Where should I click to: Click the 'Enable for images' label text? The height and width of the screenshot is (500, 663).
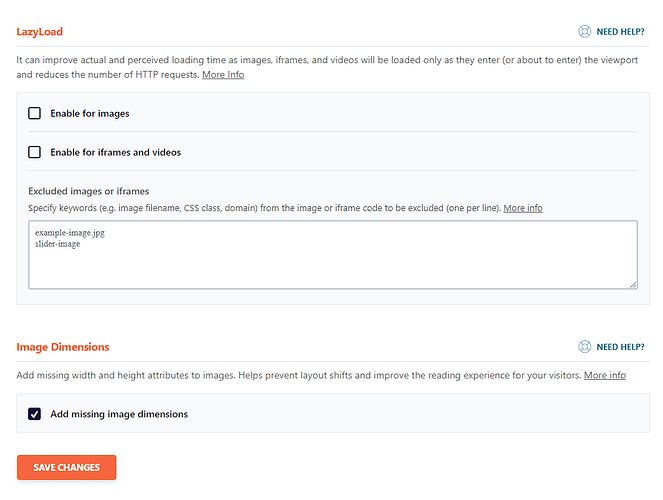click(90, 114)
